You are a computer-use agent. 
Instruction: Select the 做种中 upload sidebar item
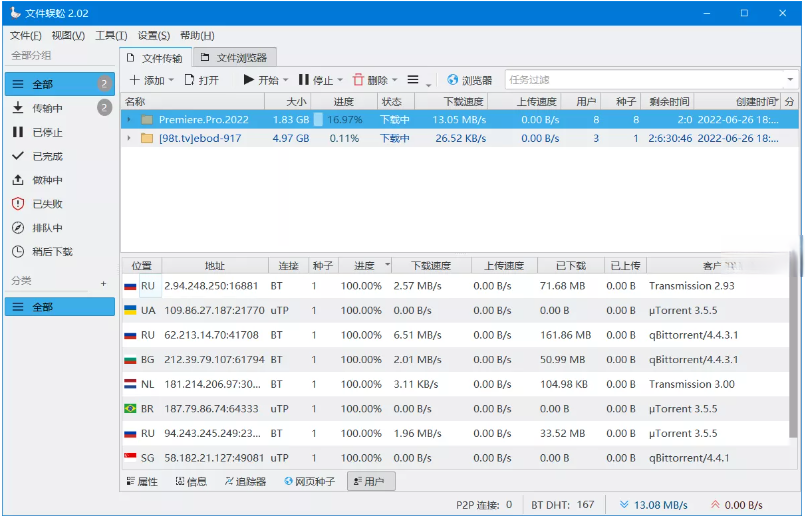pyautogui.click(x=60, y=180)
